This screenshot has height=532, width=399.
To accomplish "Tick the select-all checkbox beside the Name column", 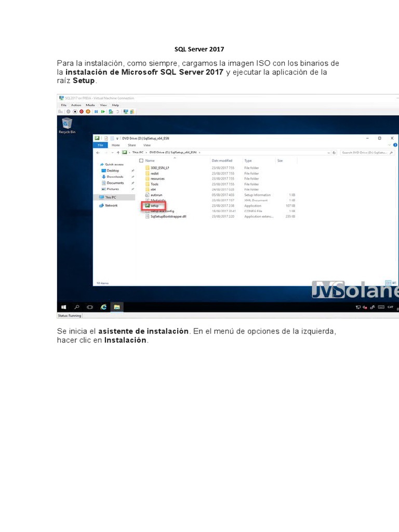I will [x=141, y=161].
